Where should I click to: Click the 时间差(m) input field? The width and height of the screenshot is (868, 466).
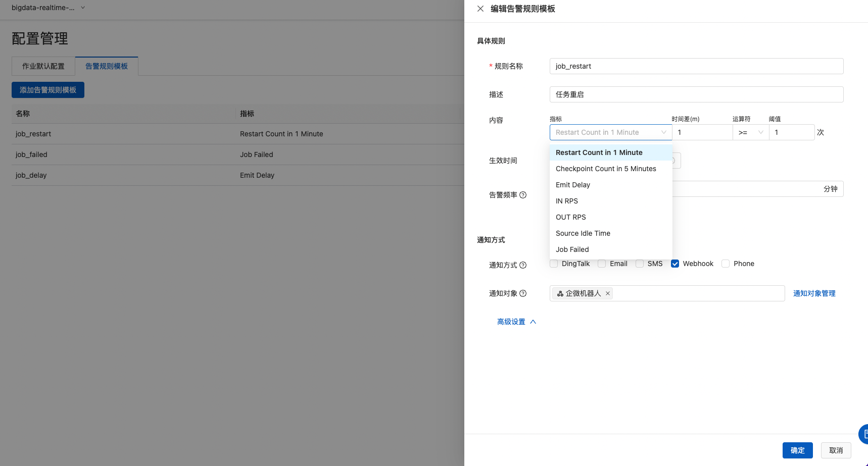pyautogui.click(x=702, y=132)
